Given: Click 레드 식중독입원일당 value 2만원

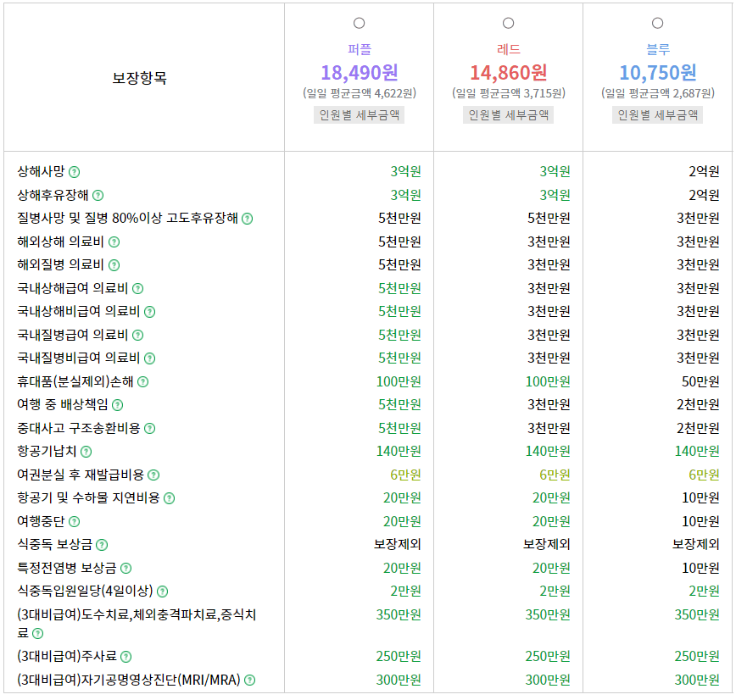Looking at the screenshot, I should pyautogui.click(x=555, y=592).
